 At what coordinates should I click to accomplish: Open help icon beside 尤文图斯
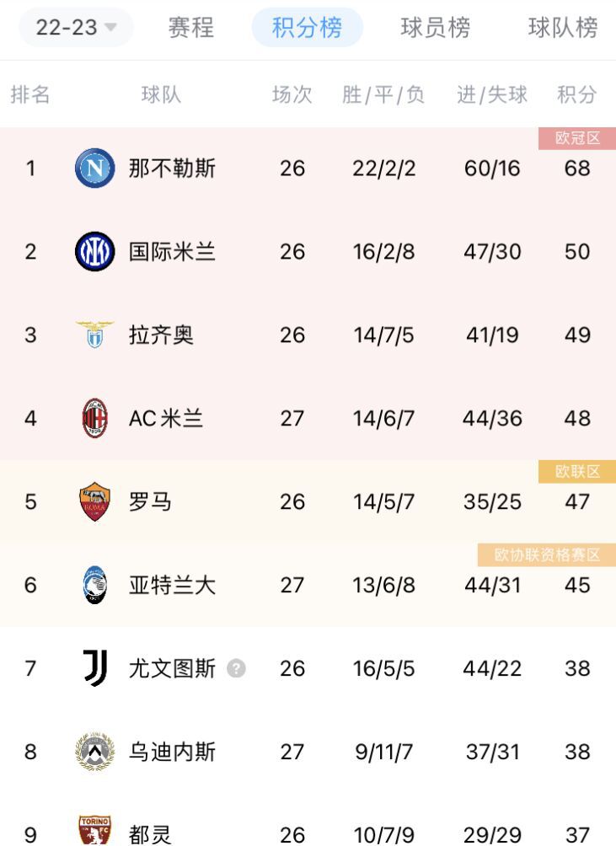(237, 669)
